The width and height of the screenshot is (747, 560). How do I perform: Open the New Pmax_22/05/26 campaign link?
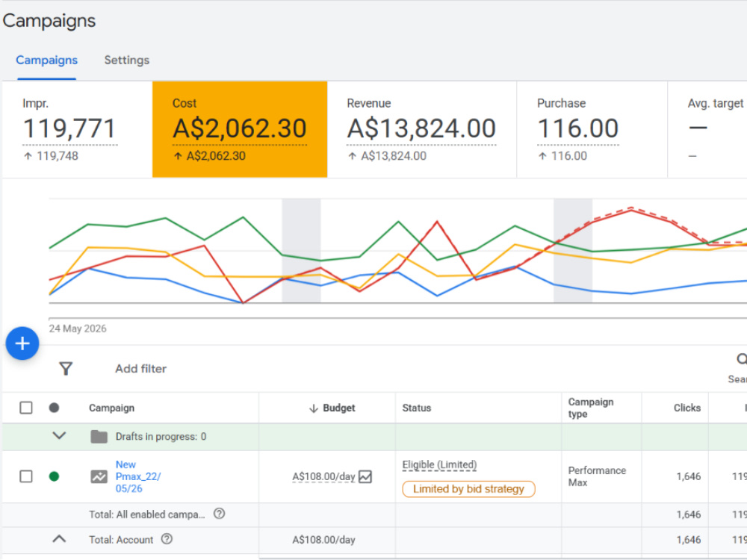point(137,476)
